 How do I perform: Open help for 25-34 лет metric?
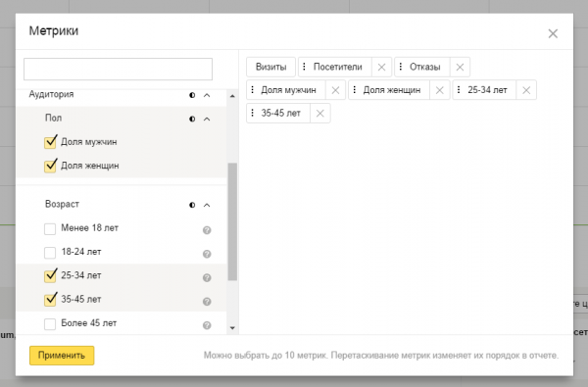click(x=207, y=277)
